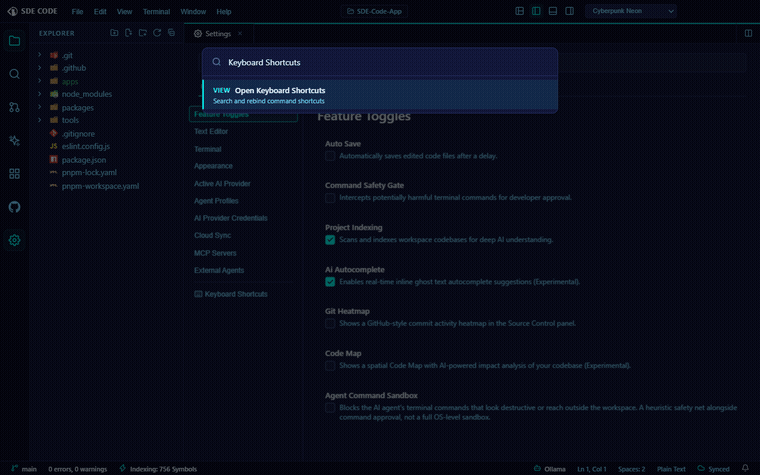Enable the Git Heatmap checkbox
The height and width of the screenshot is (475, 760).
pyautogui.click(x=330, y=324)
